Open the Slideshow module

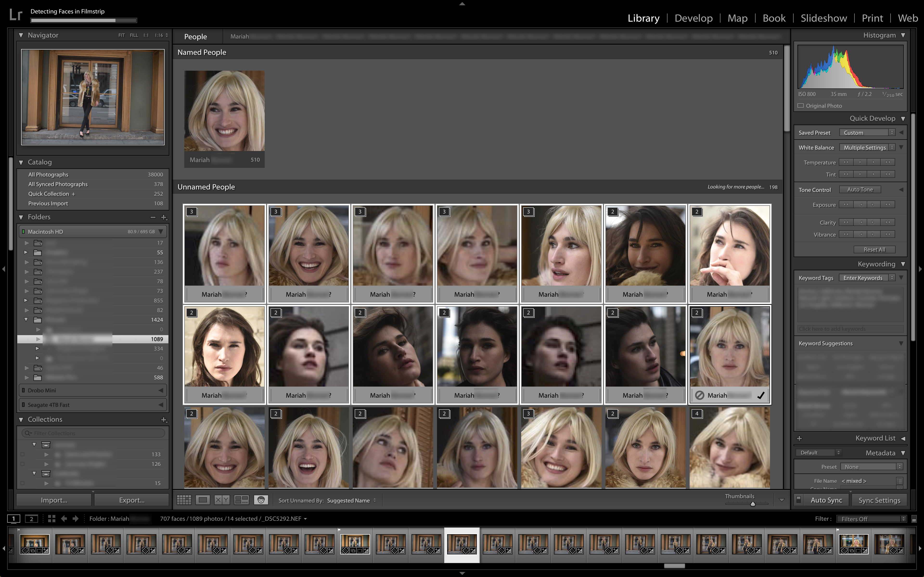(x=824, y=18)
